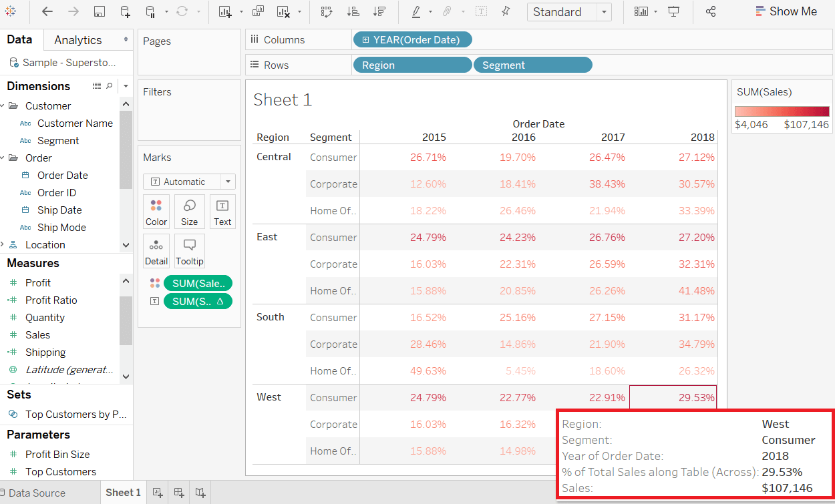This screenshot has width=835, height=504.
Task: Select the Profit Ratio measure field
Action: click(51, 300)
